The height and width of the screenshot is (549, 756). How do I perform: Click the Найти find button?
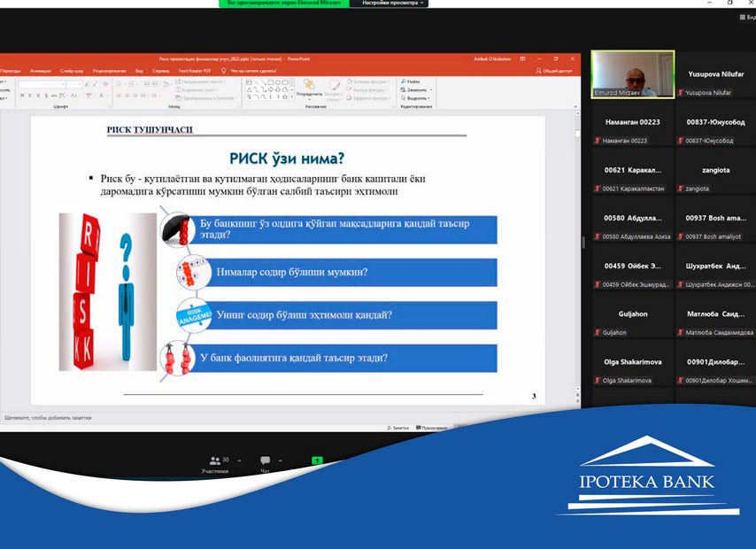pyautogui.click(x=411, y=81)
